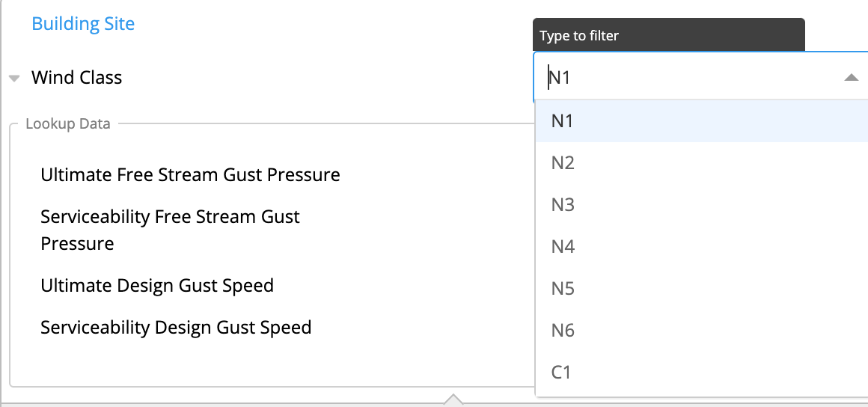Pick the N3 wind class option

(701, 205)
